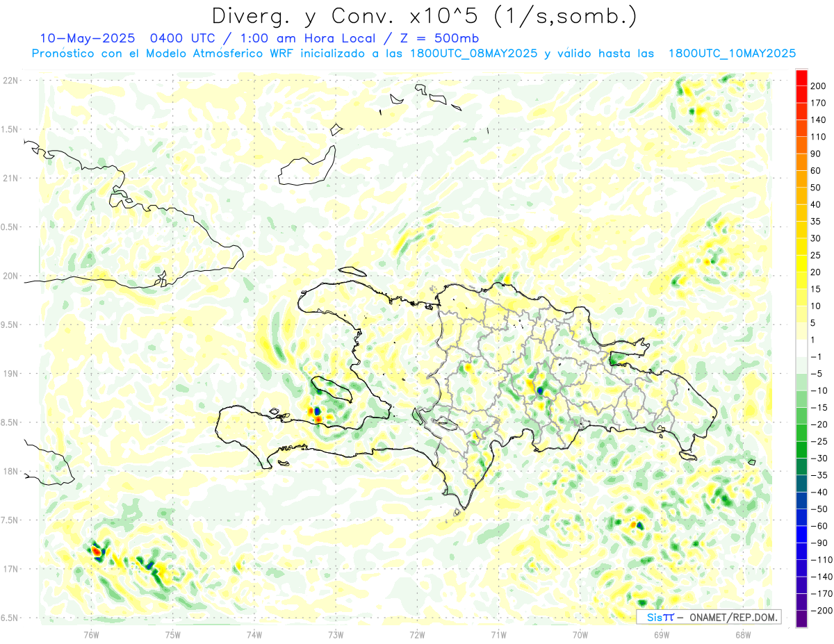Viewport: 834px width, 644px height.
Task: Click the colorbar label '-10'
Action: (x=819, y=390)
